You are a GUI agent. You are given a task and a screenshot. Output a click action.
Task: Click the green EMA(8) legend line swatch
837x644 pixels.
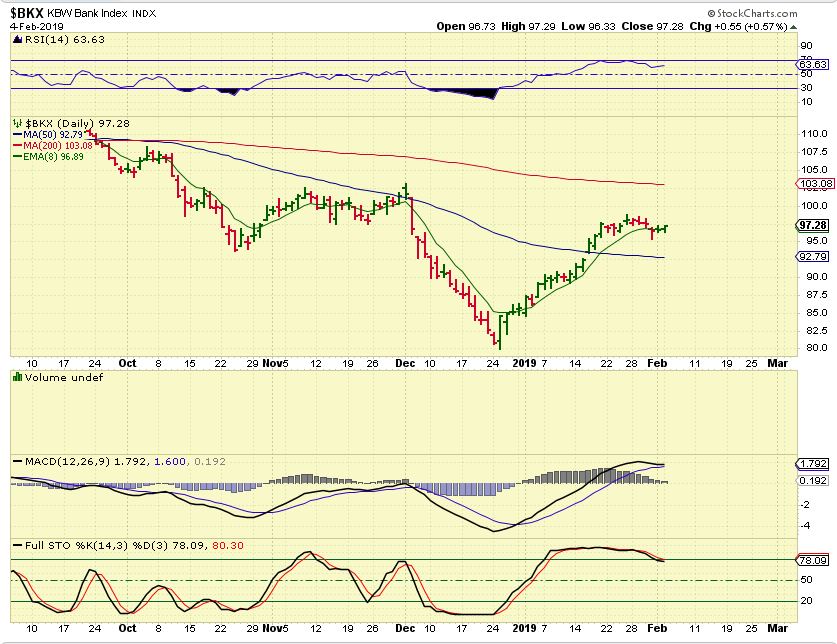tap(17, 157)
